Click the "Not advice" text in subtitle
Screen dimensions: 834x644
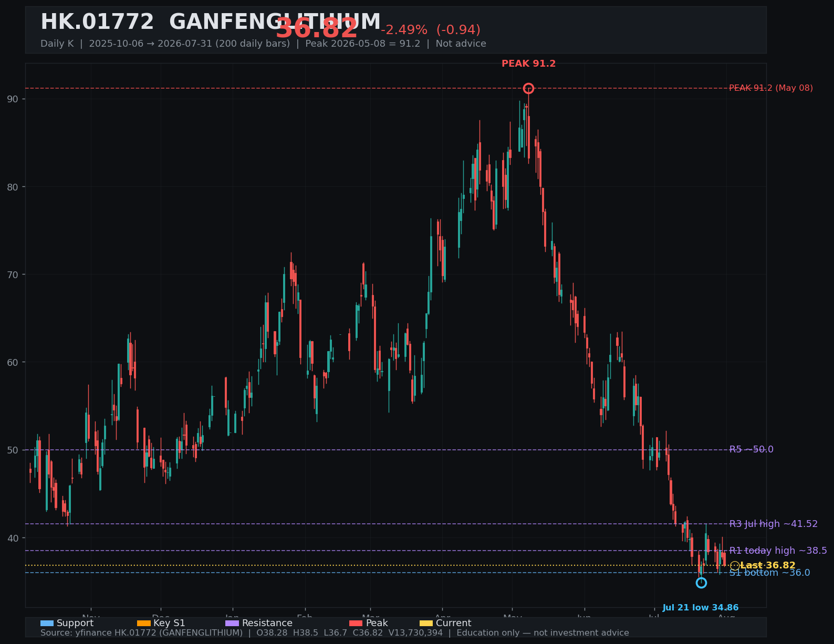point(461,44)
